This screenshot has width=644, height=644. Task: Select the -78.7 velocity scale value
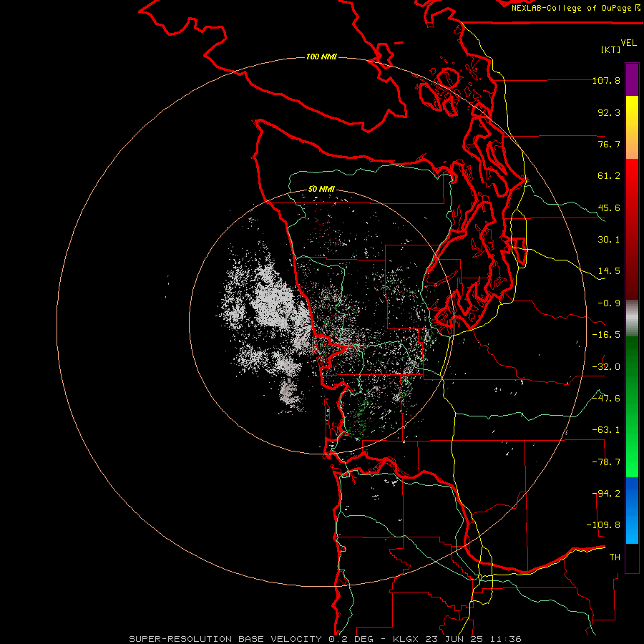606,462
